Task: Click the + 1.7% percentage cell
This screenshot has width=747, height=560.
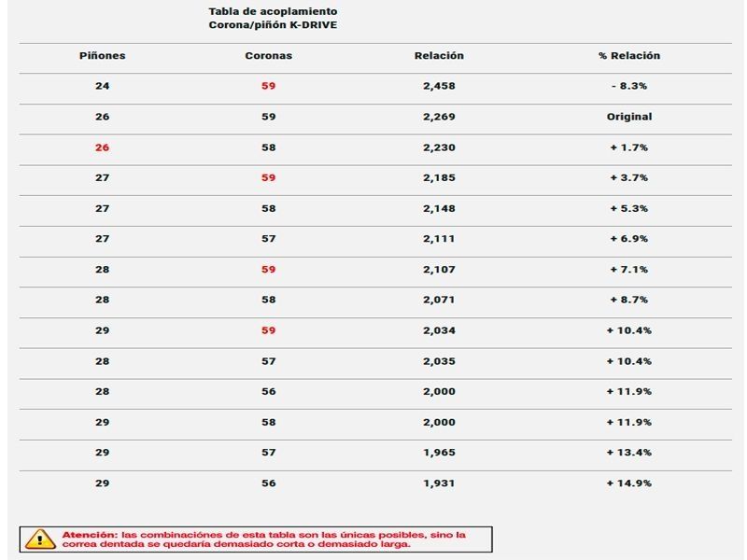Action: (x=628, y=147)
